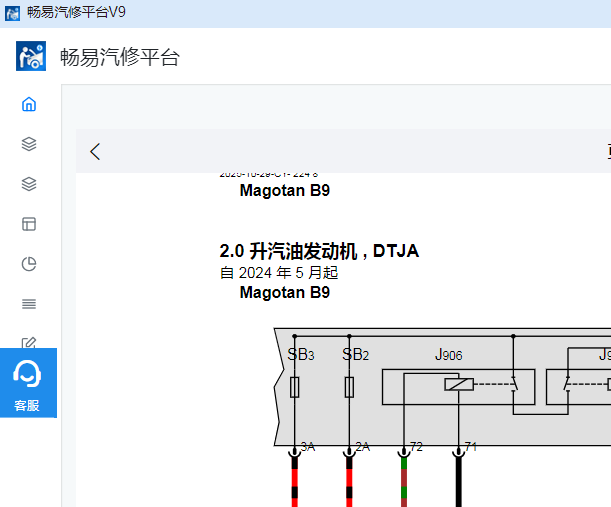Screen dimensions: 611x507
Task: Click the back arrow chevron
Action: [95, 151]
